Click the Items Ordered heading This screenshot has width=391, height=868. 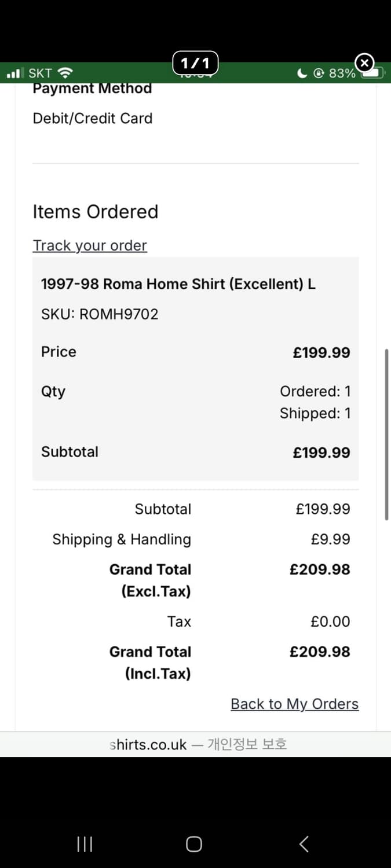pos(95,212)
